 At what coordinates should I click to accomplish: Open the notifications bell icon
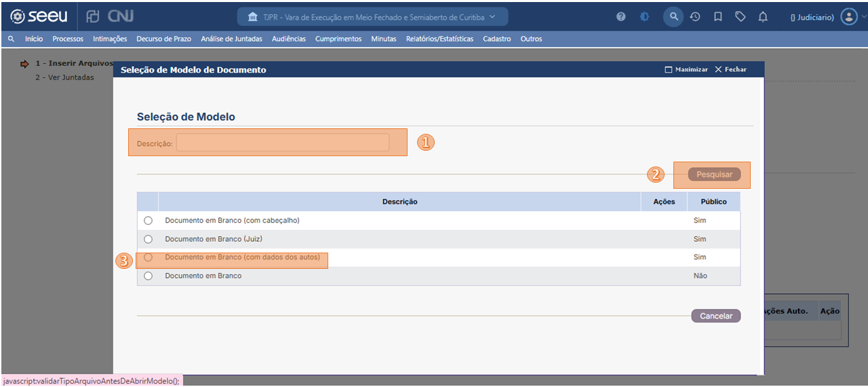coord(763,17)
